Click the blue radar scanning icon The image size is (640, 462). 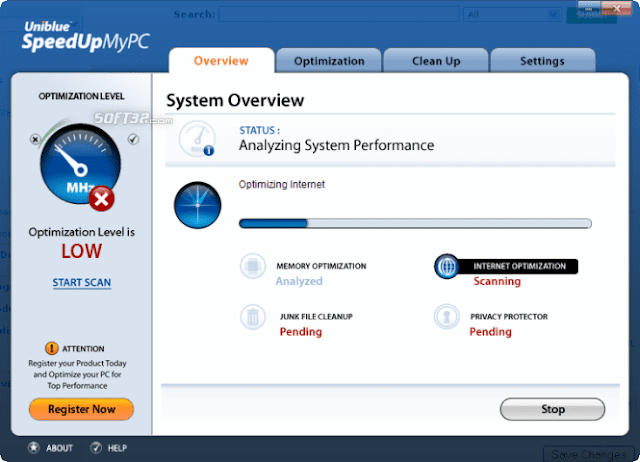click(x=198, y=205)
